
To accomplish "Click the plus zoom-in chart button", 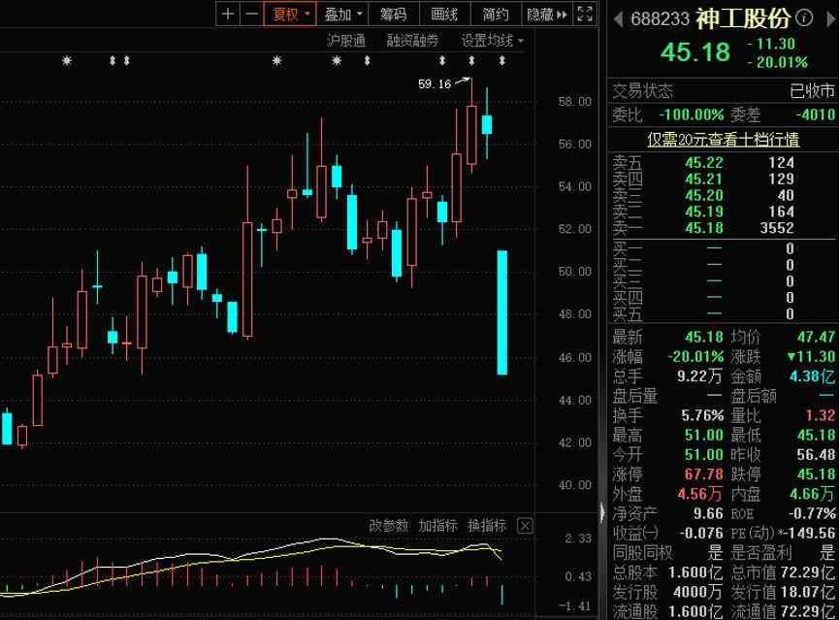I will click(x=227, y=14).
